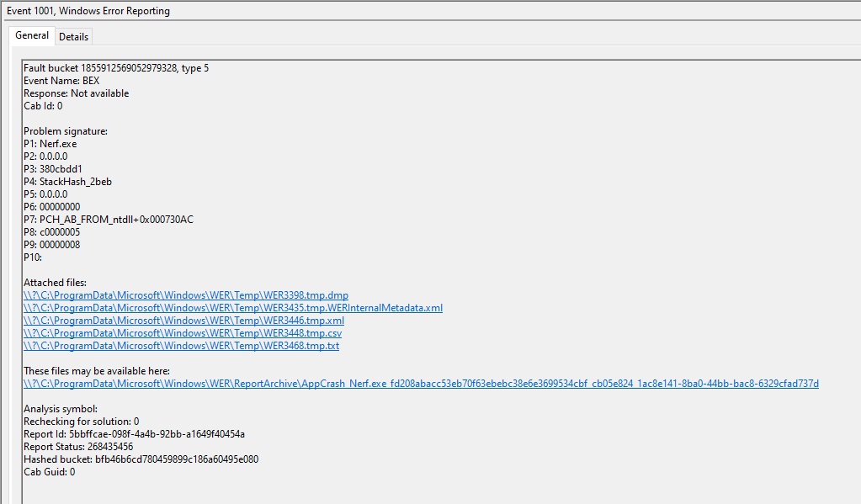Open the ReportArchive AppCrash_Nerf.exe link

[421, 384]
